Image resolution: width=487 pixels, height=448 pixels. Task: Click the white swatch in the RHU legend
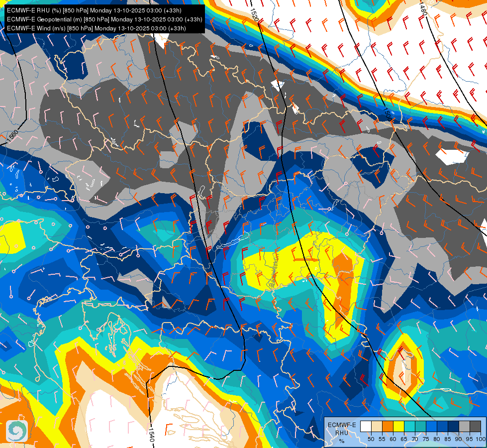coord(366,426)
